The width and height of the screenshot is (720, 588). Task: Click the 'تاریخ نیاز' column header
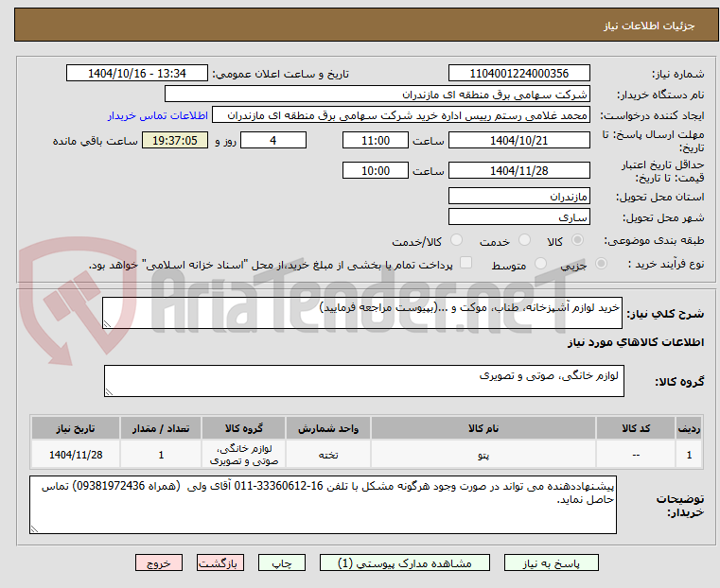[76, 428]
